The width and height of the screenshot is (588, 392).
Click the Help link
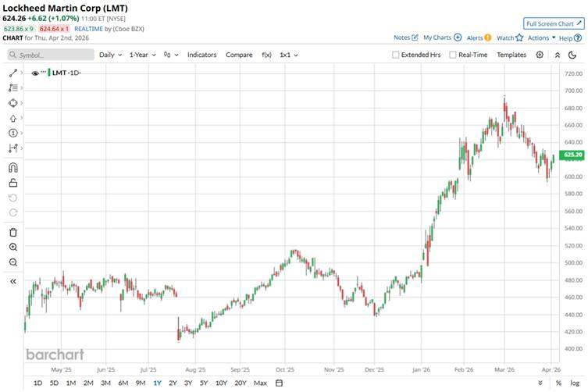570,38
